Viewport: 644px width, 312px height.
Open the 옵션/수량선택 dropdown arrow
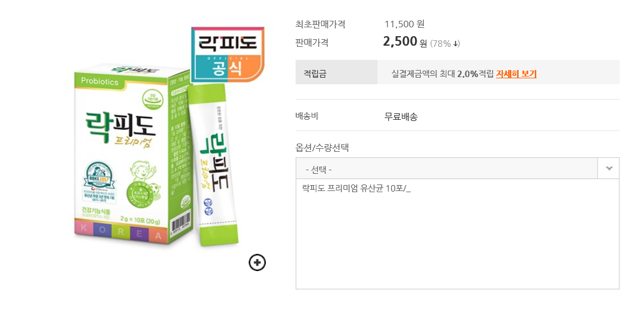tap(608, 168)
